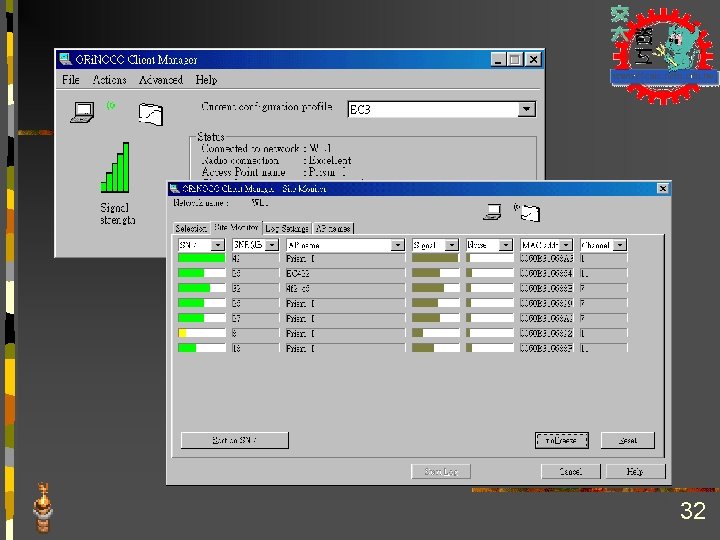Click the Reset button
The height and width of the screenshot is (540, 720).
coord(628,440)
